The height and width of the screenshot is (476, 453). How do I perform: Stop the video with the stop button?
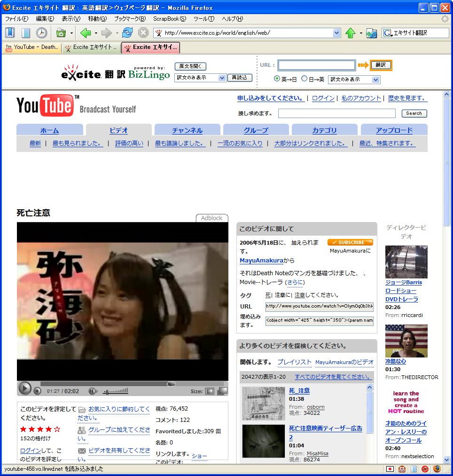(x=37, y=391)
